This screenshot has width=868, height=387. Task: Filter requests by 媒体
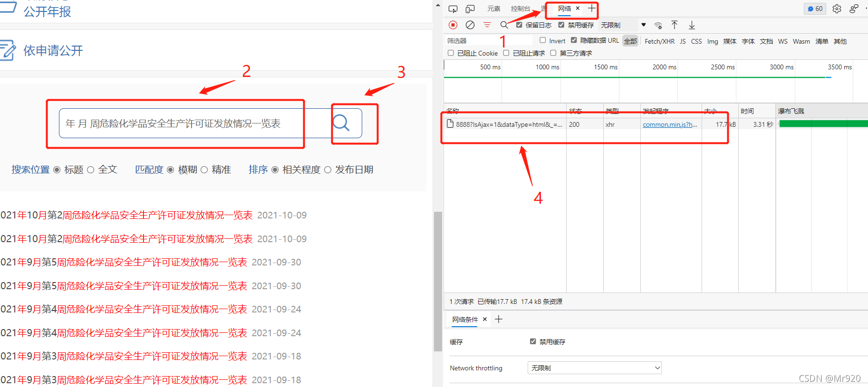(730, 41)
